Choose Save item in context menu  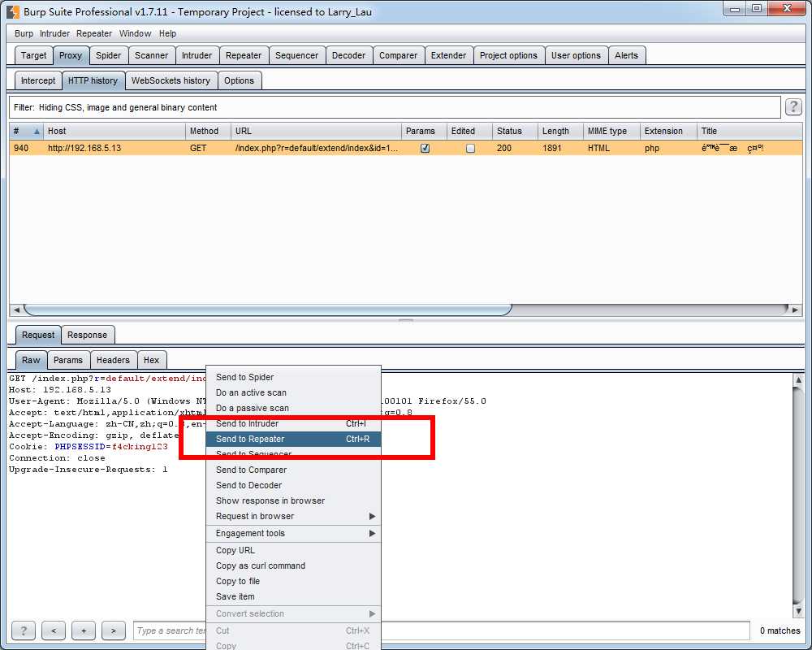(293, 596)
